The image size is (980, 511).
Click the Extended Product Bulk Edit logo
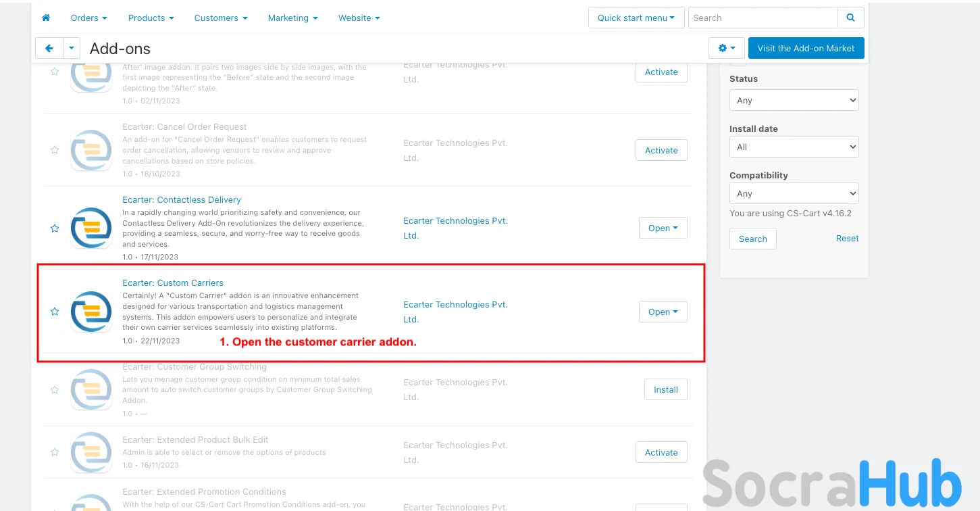[91, 452]
